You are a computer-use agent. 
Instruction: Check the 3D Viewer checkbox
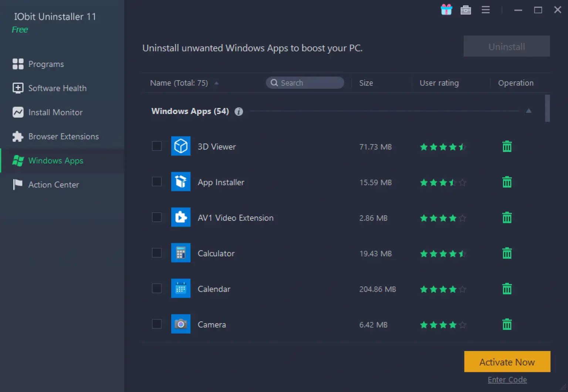[157, 146]
